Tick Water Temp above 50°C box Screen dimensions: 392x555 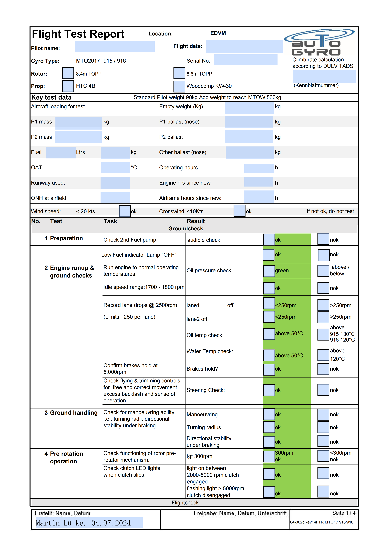pyautogui.click(x=269, y=356)
